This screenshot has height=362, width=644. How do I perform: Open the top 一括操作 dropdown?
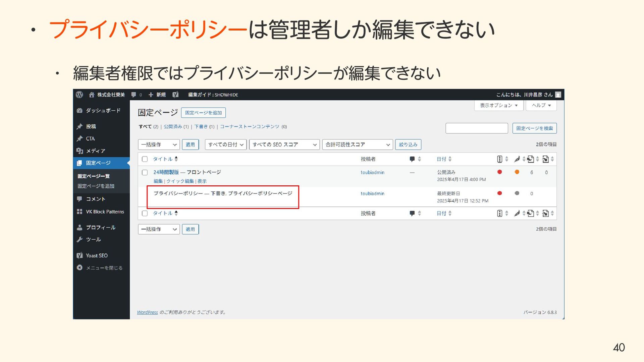point(159,145)
